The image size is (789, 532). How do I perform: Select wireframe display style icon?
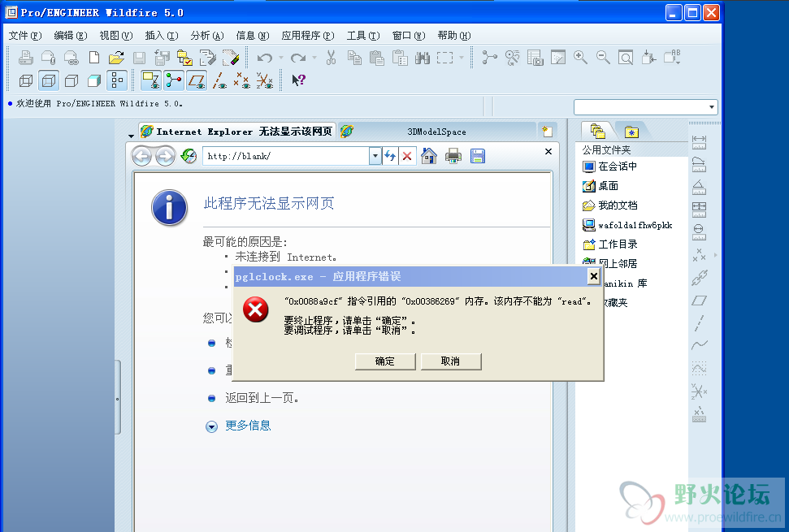pos(26,80)
